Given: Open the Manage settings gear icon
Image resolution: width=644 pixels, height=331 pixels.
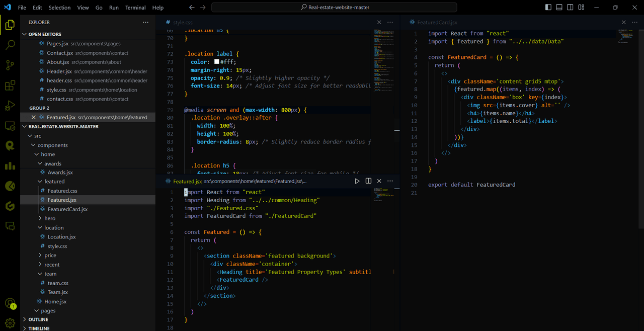Looking at the screenshot, I should tap(10, 322).
